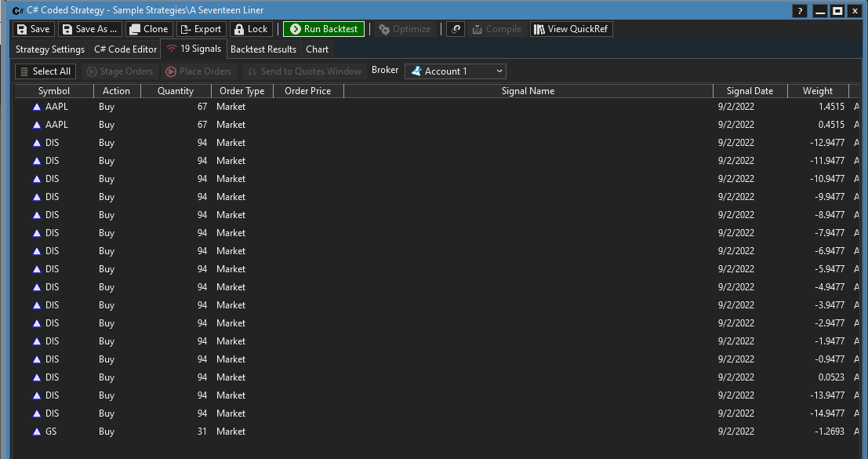Screen dimensions: 868x459
Task: Open the C# Code Editor tab
Action: [x=125, y=49]
